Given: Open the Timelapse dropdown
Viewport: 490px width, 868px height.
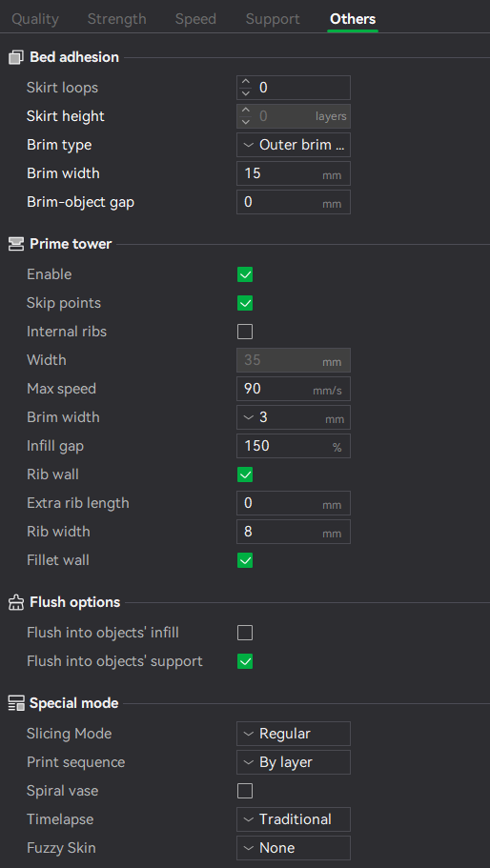Looking at the screenshot, I should click(x=294, y=819).
